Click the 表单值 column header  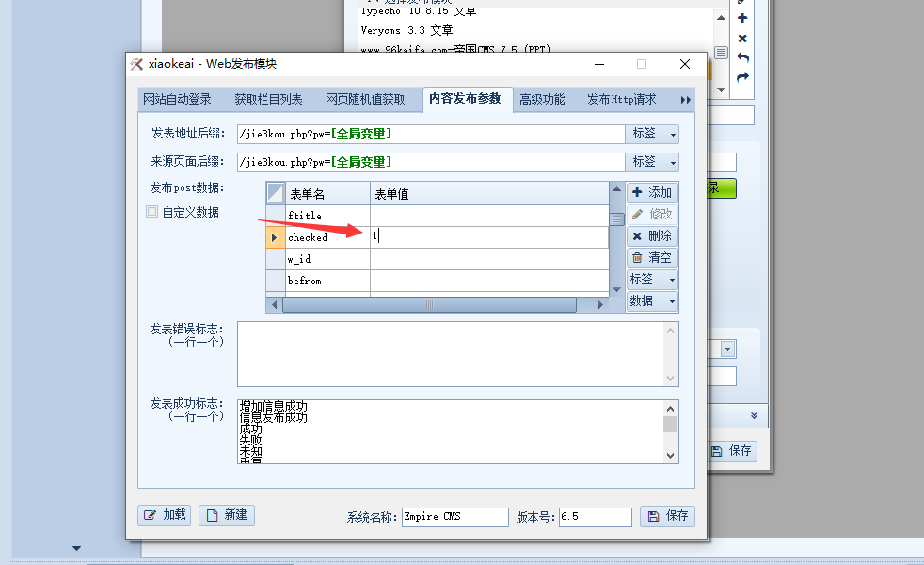click(489, 193)
